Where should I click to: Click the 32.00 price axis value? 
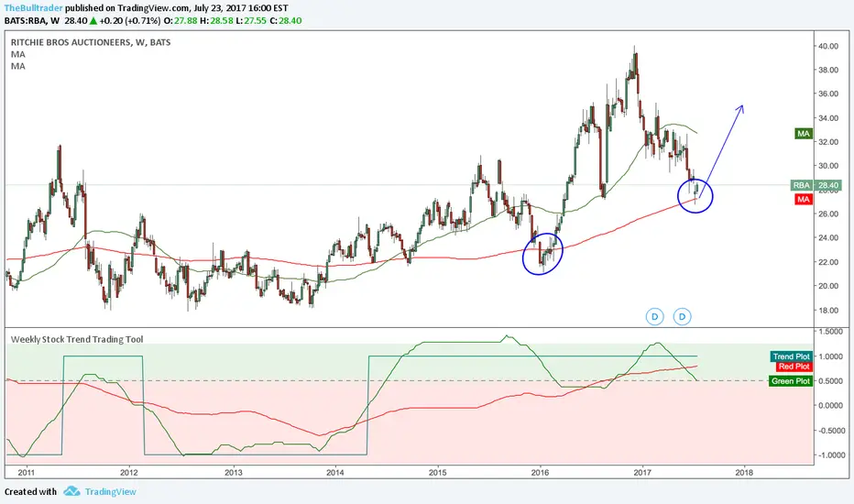coord(828,142)
